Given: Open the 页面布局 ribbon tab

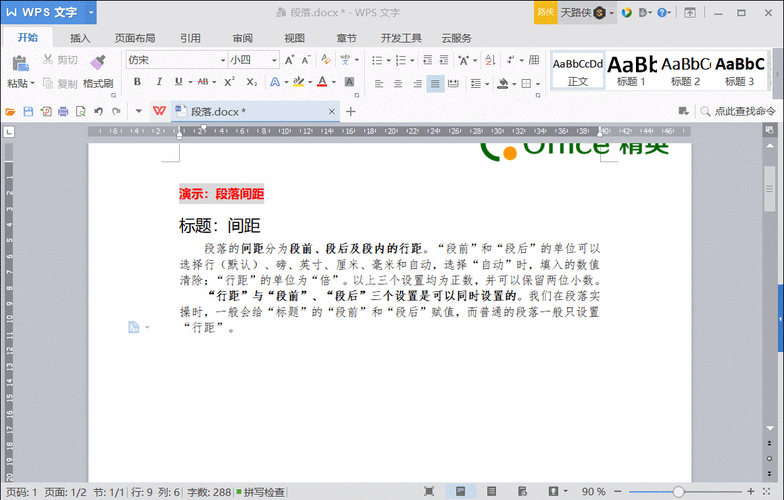Looking at the screenshot, I should coord(134,38).
